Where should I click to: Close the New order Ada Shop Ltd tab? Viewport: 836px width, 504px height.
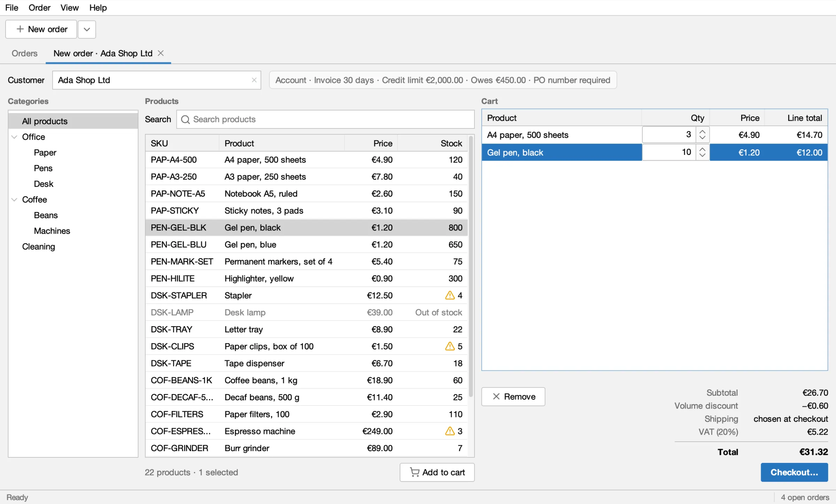pos(161,53)
